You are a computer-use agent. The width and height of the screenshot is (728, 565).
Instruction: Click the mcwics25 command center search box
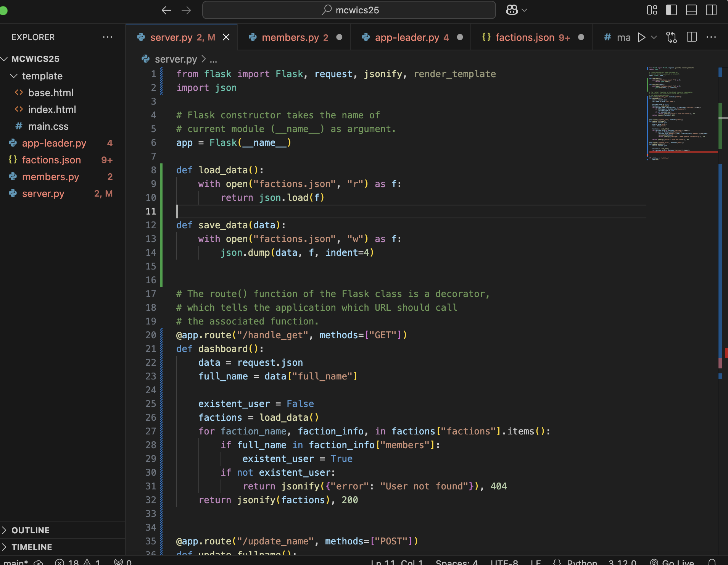coord(349,10)
